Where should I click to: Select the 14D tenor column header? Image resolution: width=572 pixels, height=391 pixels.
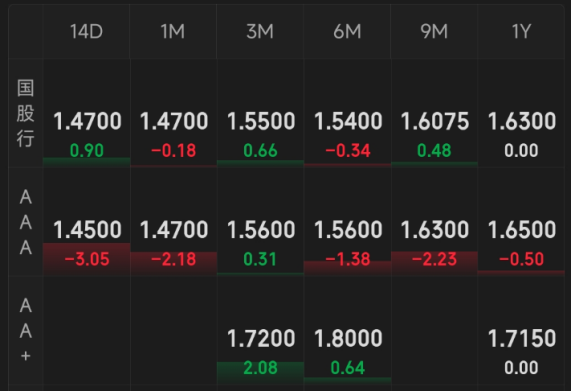click(x=86, y=31)
